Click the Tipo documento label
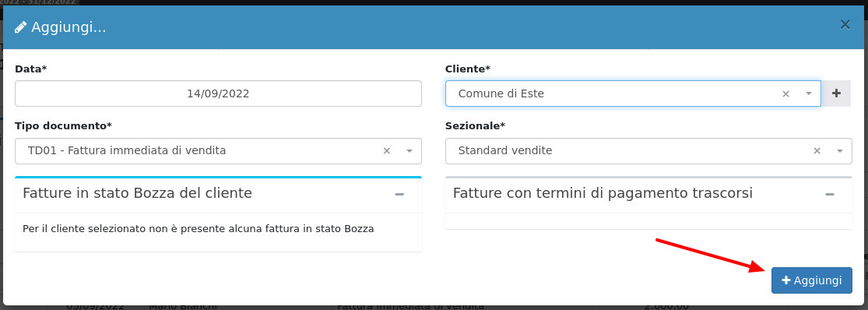The height and width of the screenshot is (310, 868). (x=63, y=125)
